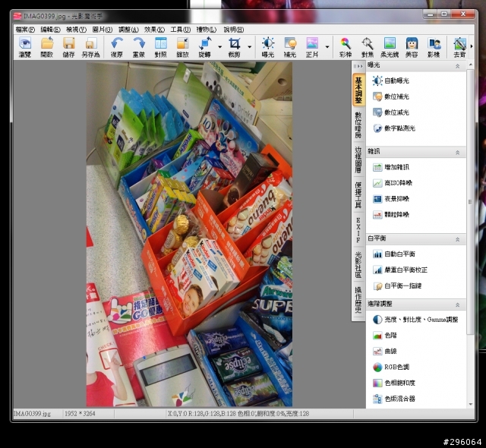Click 增加雜訊 add noise
486x448 pixels.
tap(390, 167)
